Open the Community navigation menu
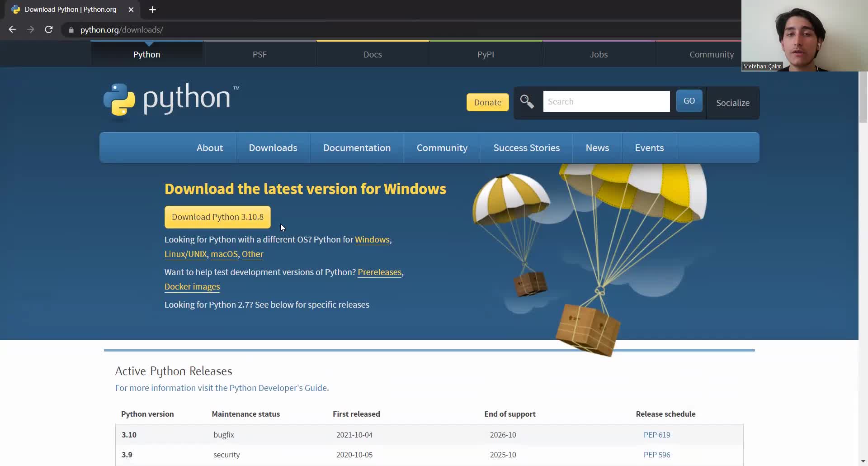The height and width of the screenshot is (466, 868). point(442,148)
